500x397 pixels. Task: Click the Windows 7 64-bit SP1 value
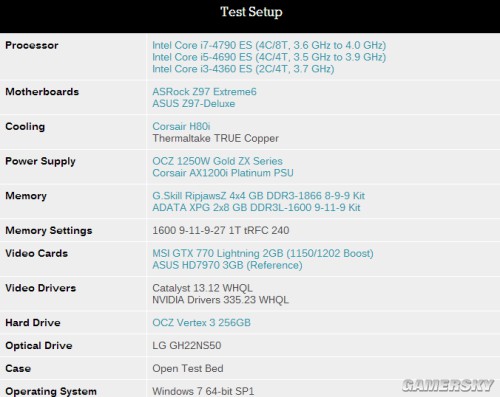(x=203, y=391)
